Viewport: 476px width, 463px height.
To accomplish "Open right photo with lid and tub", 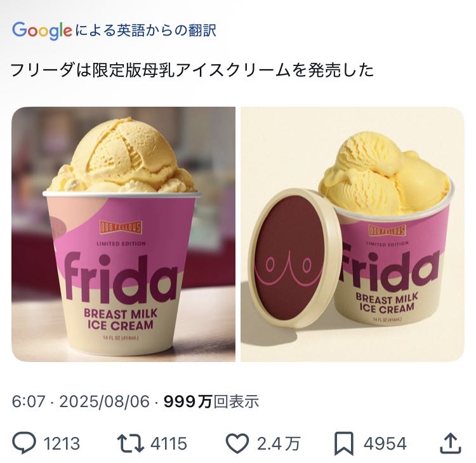I will tap(352, 234).
